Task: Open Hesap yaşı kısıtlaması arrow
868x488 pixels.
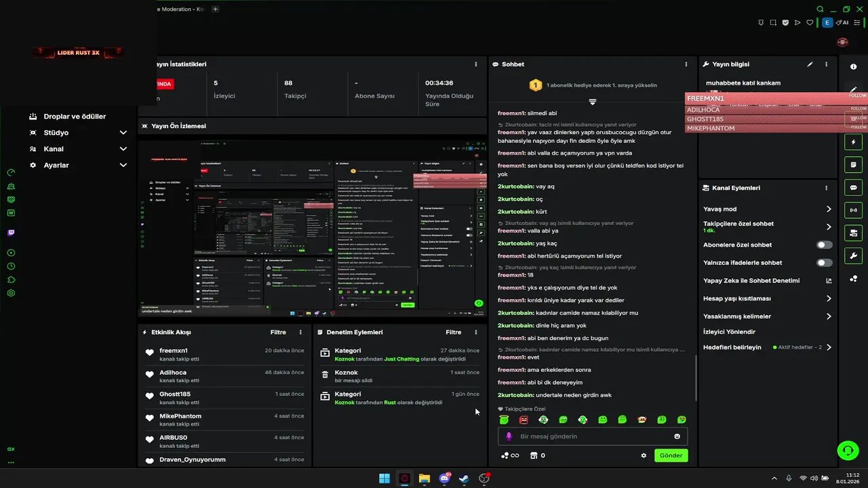Action: click(x=828, y=298)
